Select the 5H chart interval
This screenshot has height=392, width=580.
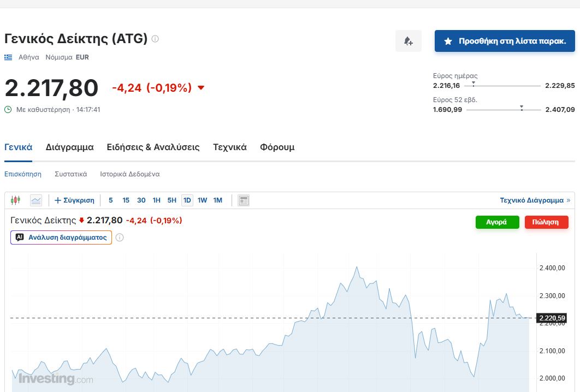171,200
